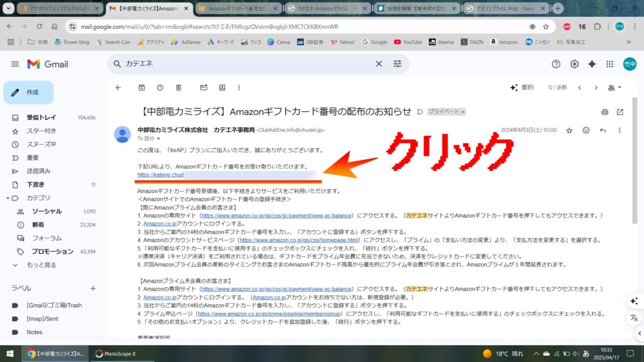Open the Windows Start menu
The image size is (644, 362).
coord(10,354)
